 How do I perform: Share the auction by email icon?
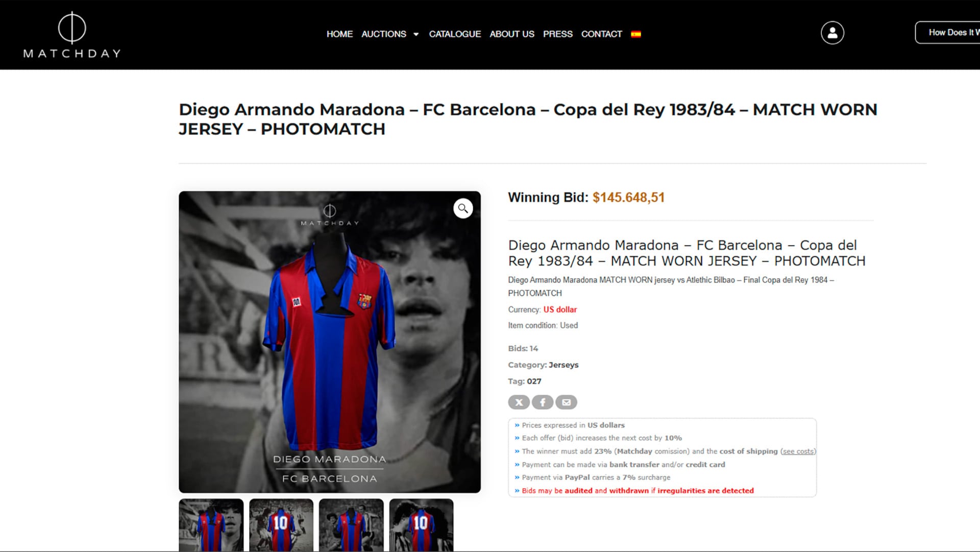(566, 402)
